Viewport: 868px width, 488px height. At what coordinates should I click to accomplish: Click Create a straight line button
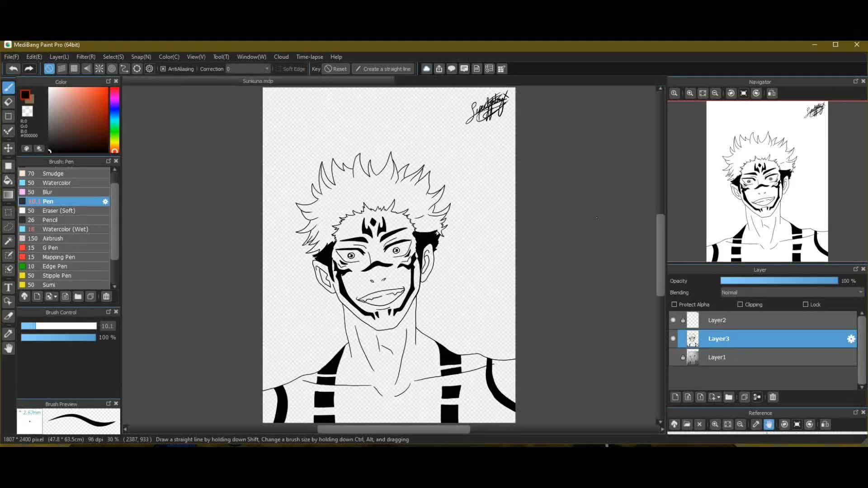[383, 69]
